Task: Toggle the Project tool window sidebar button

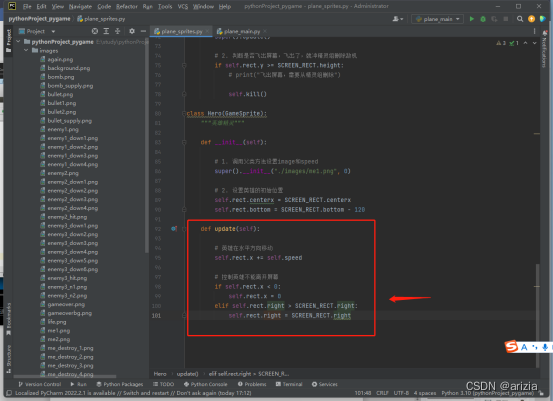Action: pos(8,41)
